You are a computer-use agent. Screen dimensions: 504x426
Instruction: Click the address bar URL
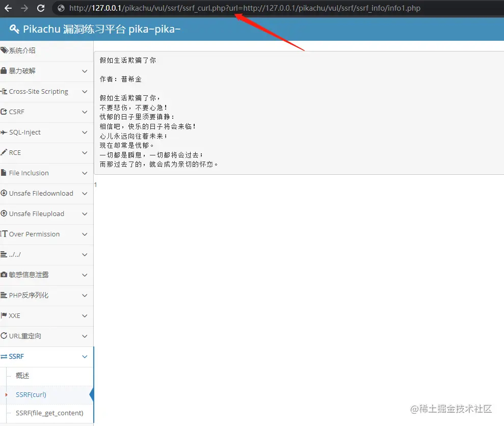[245, 8]
